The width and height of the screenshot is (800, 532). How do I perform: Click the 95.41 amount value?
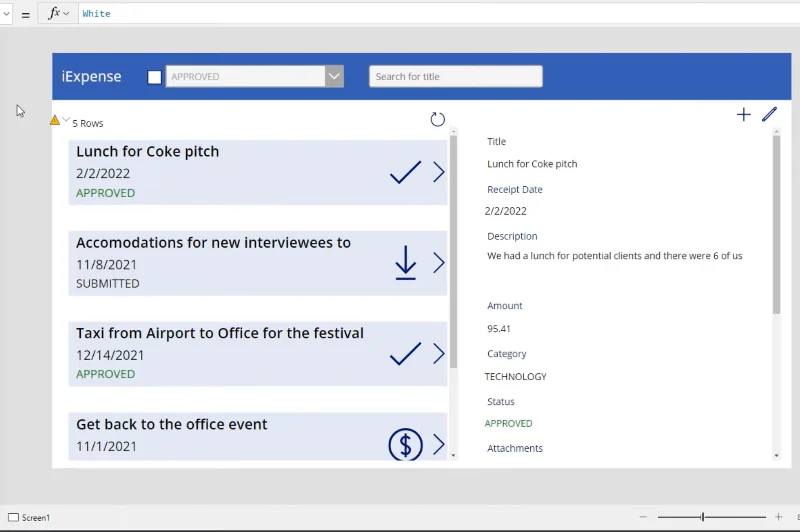tap(499, 328)
